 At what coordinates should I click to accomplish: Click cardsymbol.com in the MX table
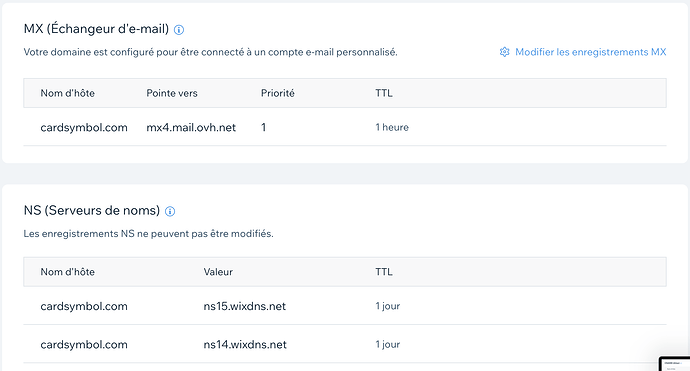point(84,128)
